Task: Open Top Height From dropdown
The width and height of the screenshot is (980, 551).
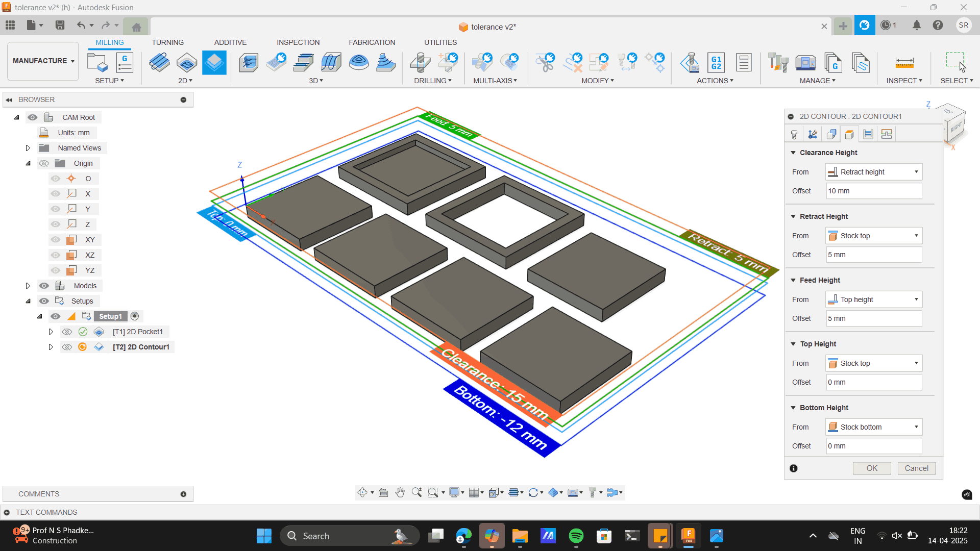Action: 874,363
